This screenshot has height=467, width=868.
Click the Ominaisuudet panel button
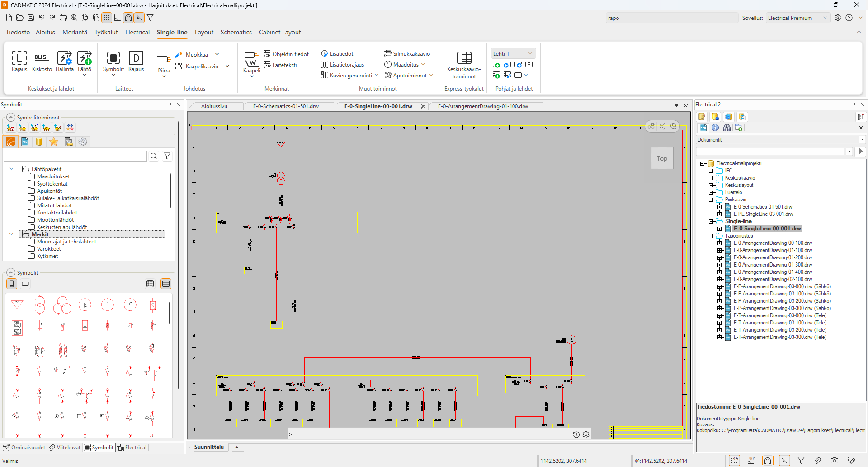[24, 448]
